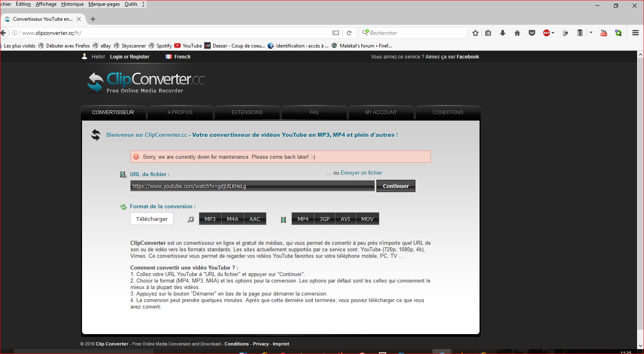Image resolution: width=644 pixels, height=354 pixels.
Task: Click the green search extension icon
Action: (x=618, y=33)
